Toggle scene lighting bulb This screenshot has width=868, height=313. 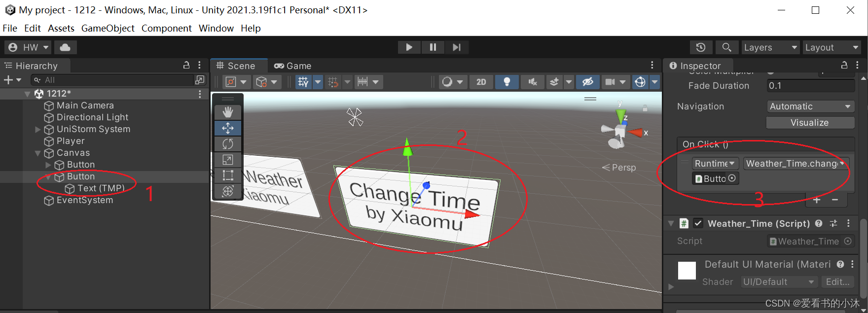pos(506,82)
